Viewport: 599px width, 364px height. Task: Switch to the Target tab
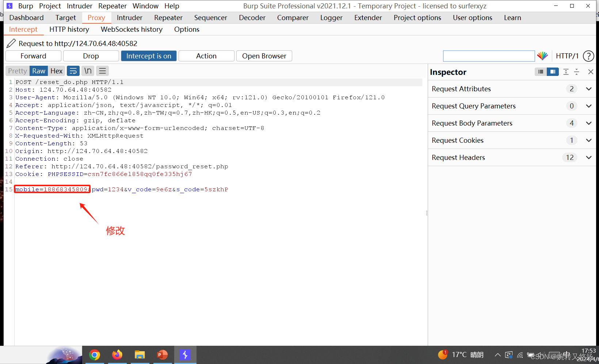(x=66, y=18)
